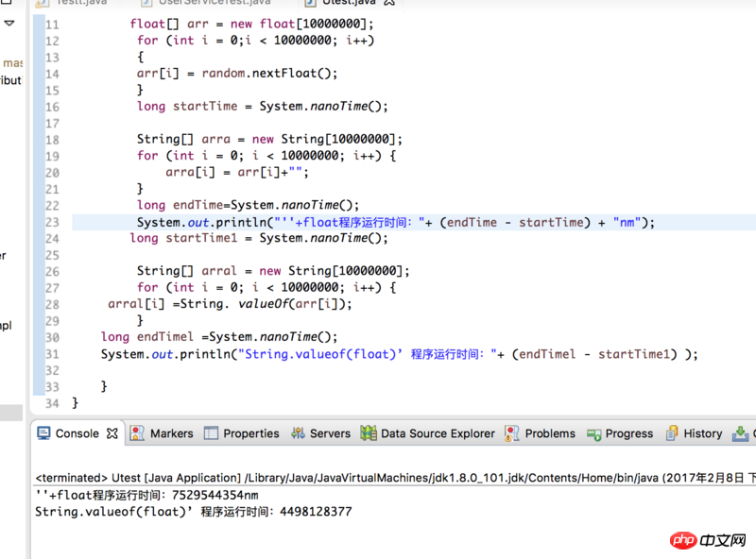Click the for loop header on line 27
756x559 pixels.
(266, 288)
